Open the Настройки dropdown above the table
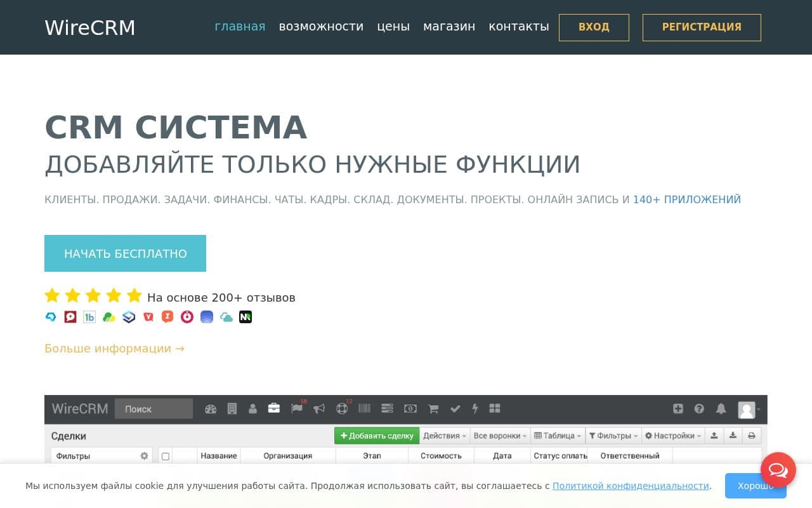Viewport: 812px width, 508px height. click(x=671, y=436)
